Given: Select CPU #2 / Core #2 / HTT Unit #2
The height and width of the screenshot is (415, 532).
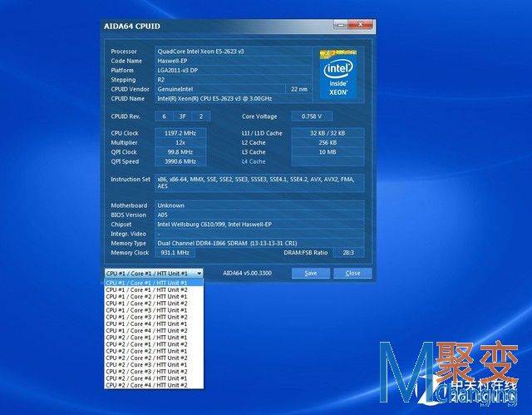Looking at the screenshot, I should click(x=154, y=358).
